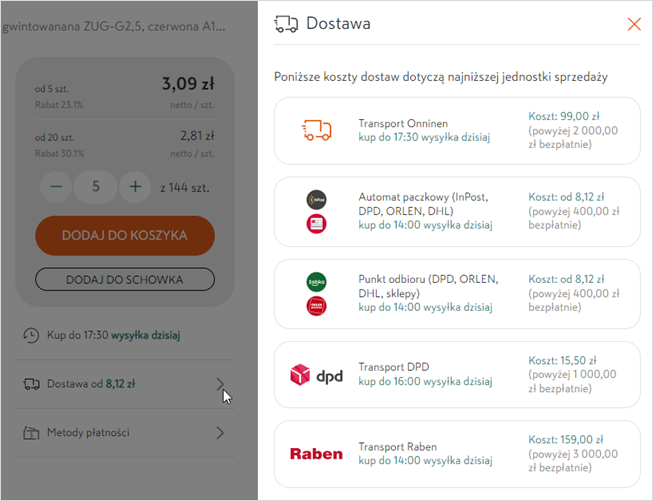The width and height of the screenshot is (653, 501).
Task: Click kup do 17:30 text under Transport Onninen
Action: (x=424, y=137)
